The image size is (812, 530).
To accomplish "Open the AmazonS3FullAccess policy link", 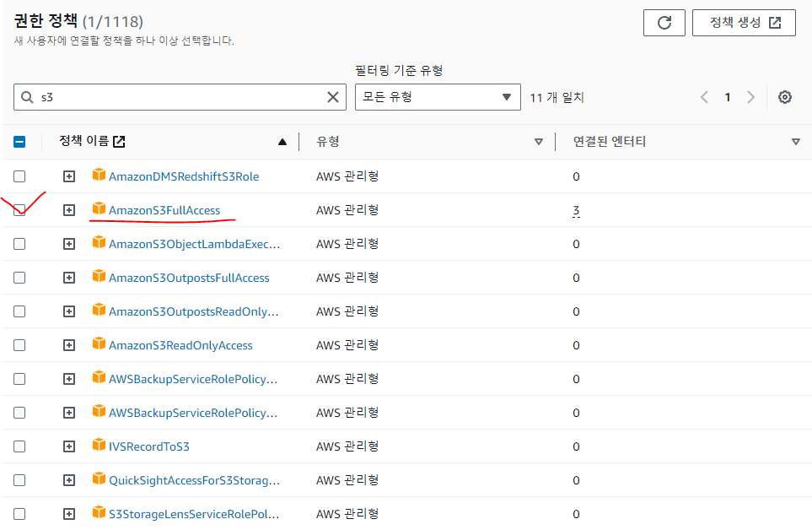I will [x=164, y=210].
